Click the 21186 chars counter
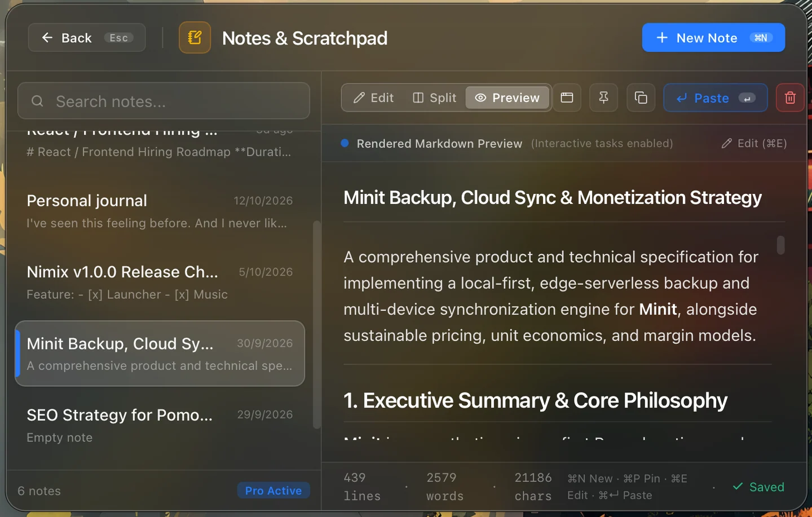Viewport: 812px width, 517px height. pyautogui.click(x=533, y=487)
